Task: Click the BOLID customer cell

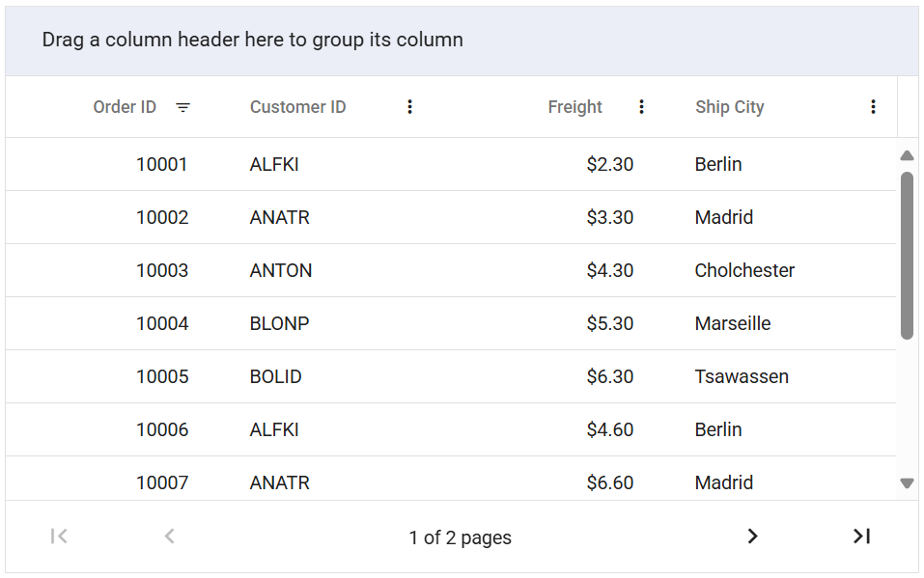Action: coord(275,376)
